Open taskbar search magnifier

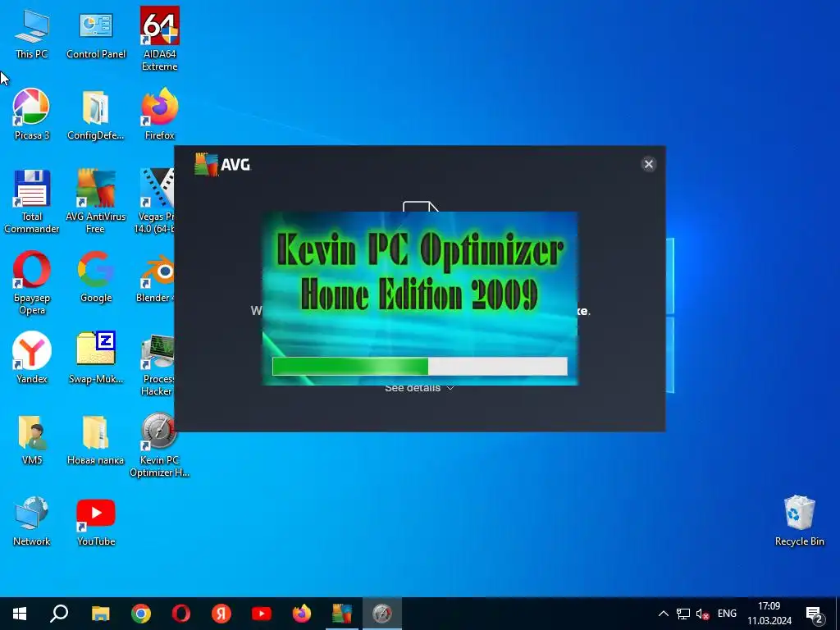[59, 614]
